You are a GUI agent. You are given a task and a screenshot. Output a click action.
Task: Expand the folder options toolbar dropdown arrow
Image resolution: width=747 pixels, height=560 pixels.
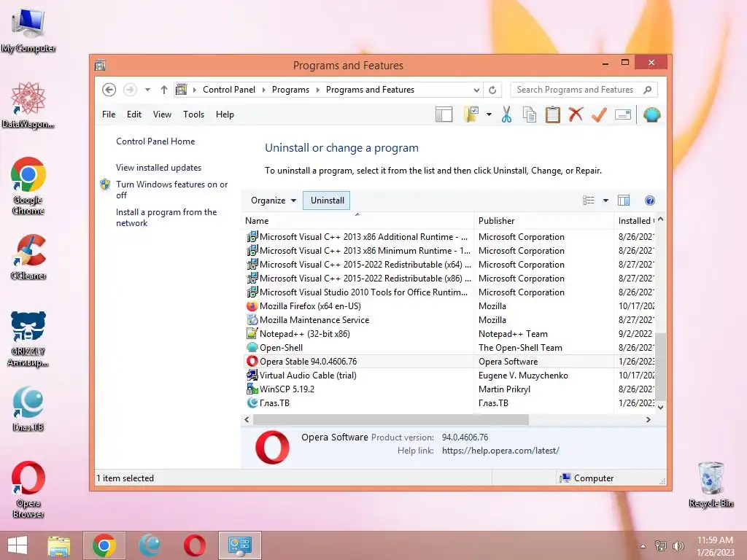489,114
